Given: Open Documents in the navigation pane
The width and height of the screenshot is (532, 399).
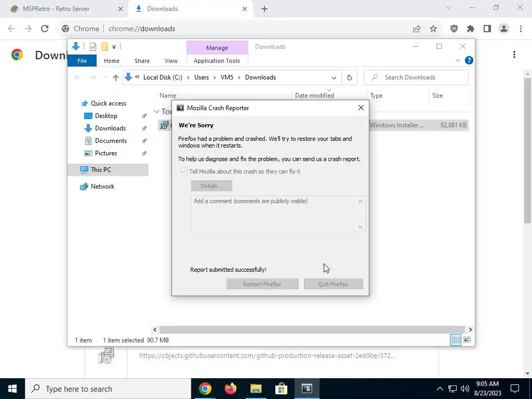Looking at the screenshot, I should pos(111,141).
